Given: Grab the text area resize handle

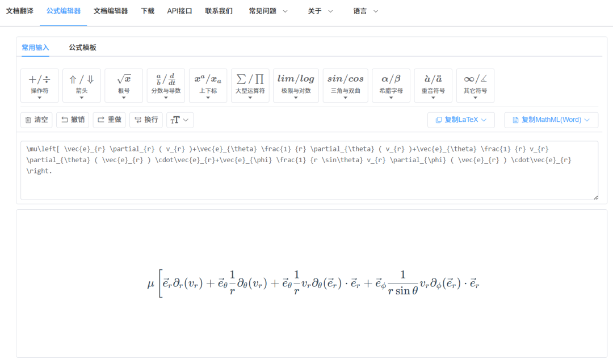Looking at the screenshot, I should click(x=595, y=197).
